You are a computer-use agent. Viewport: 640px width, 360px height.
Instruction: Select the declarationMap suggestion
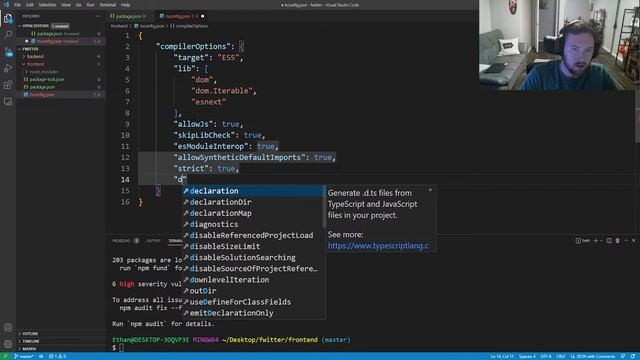pos(252,213)
